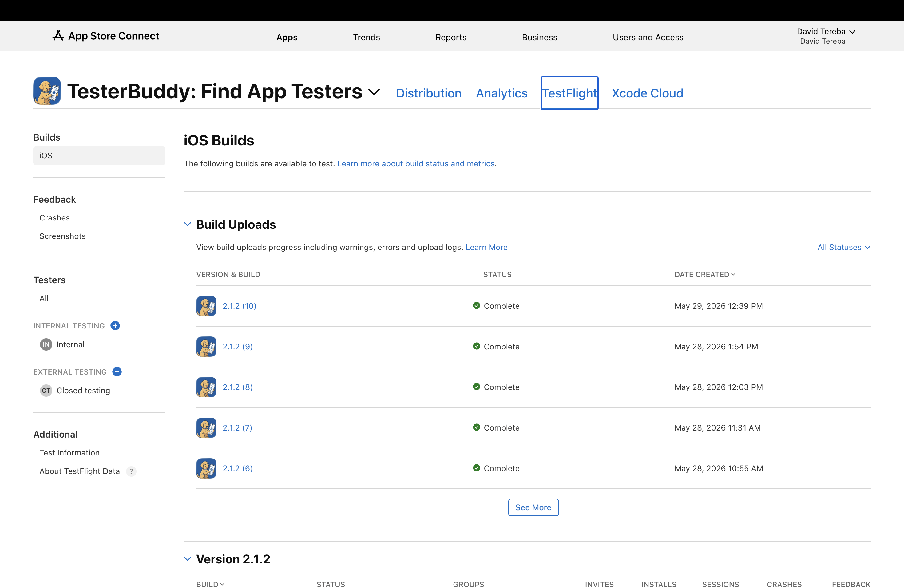Click the App Store Connect logo
Viewport: 904px width, 588px height.
(x=105, y=36)
